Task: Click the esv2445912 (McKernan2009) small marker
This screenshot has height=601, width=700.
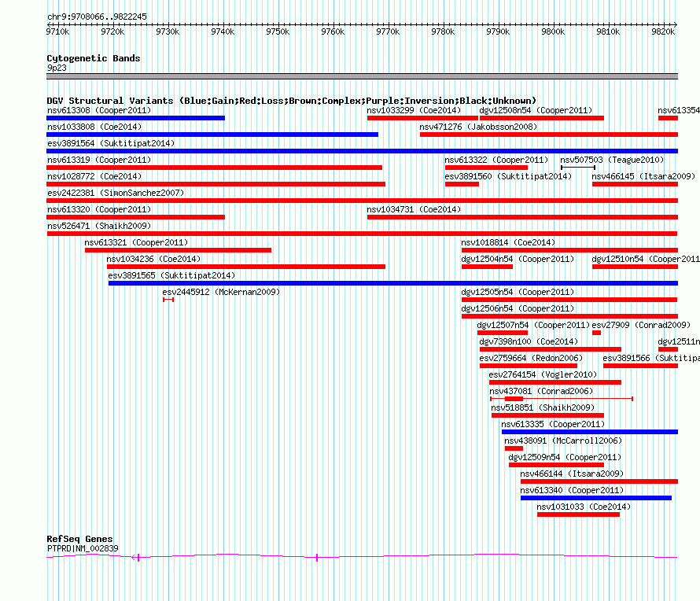Action: tap(168, 300)
